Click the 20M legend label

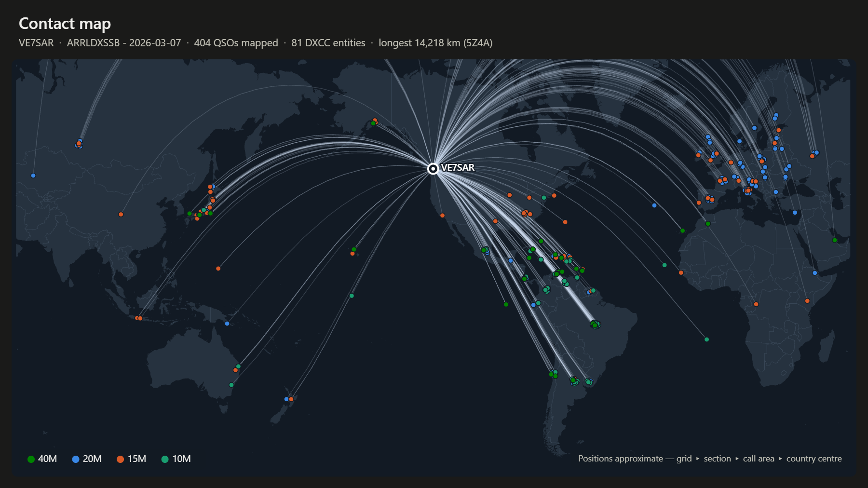click(x=92, y=459)
